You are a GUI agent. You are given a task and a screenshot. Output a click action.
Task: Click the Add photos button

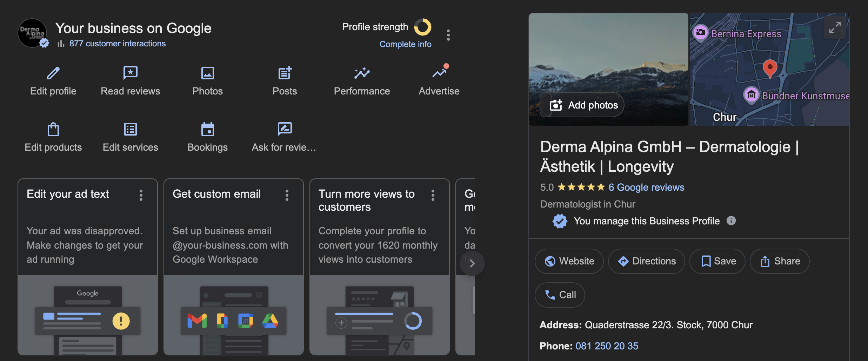point(582,105)
